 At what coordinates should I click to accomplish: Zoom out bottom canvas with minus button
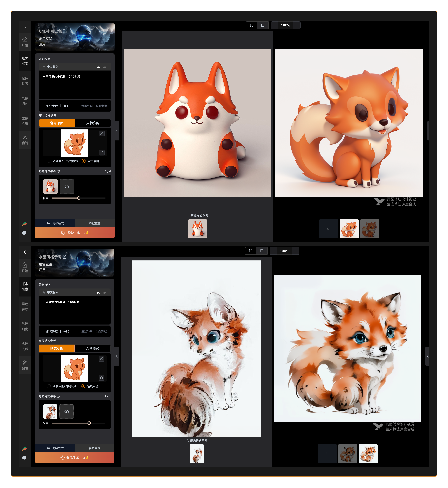[x=273, y=251]
